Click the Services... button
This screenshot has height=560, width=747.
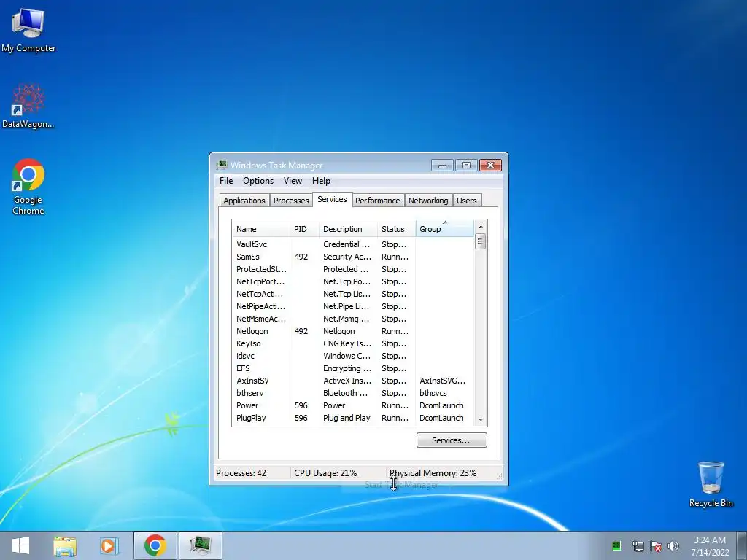click(x=452, y=440)
